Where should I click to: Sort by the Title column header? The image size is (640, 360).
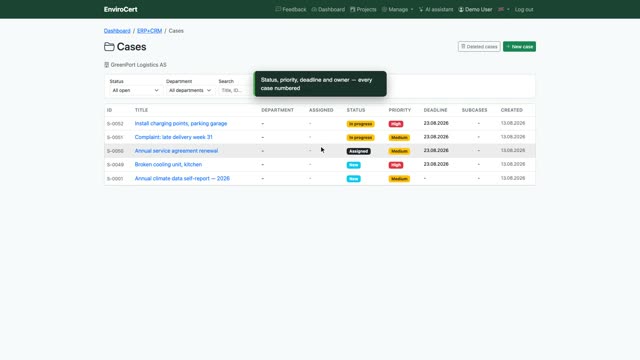(x=141, y=110)
